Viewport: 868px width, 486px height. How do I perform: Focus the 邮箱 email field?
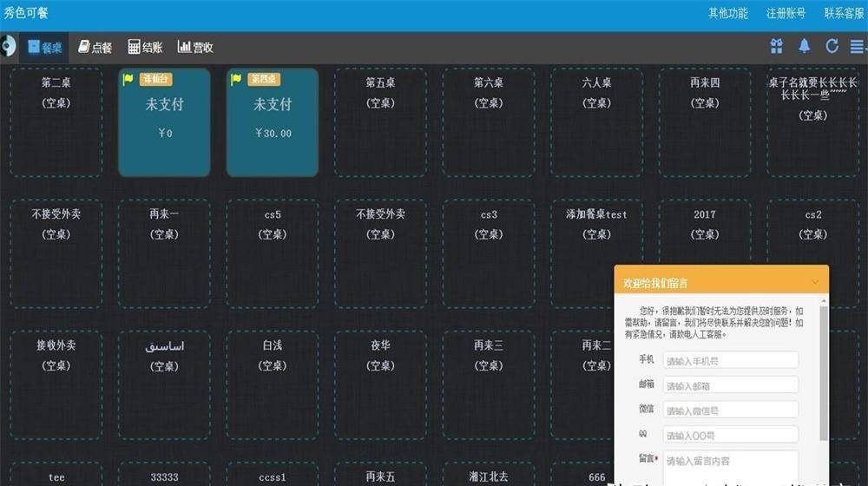click(731, 385)
